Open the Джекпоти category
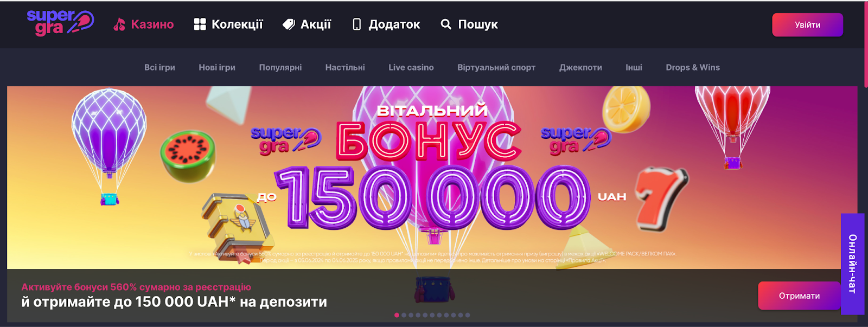Screen dimensions: 868x327 (580, 67)
